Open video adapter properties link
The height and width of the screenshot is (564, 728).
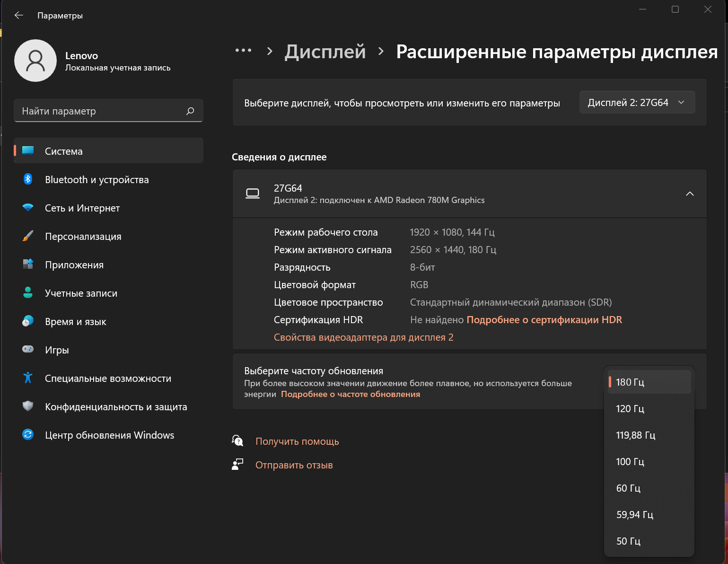point(363,337)
